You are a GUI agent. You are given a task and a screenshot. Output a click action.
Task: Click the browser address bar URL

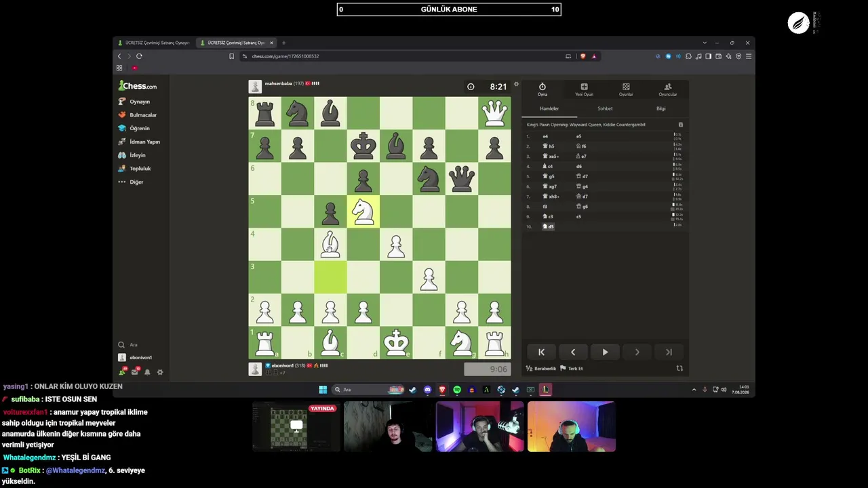point(285,56)
